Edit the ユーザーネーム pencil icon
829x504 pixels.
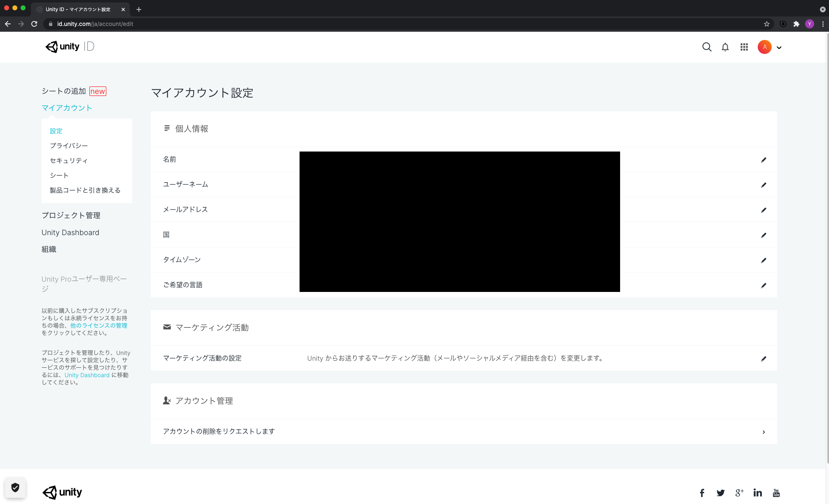click(x=763, y=185)
